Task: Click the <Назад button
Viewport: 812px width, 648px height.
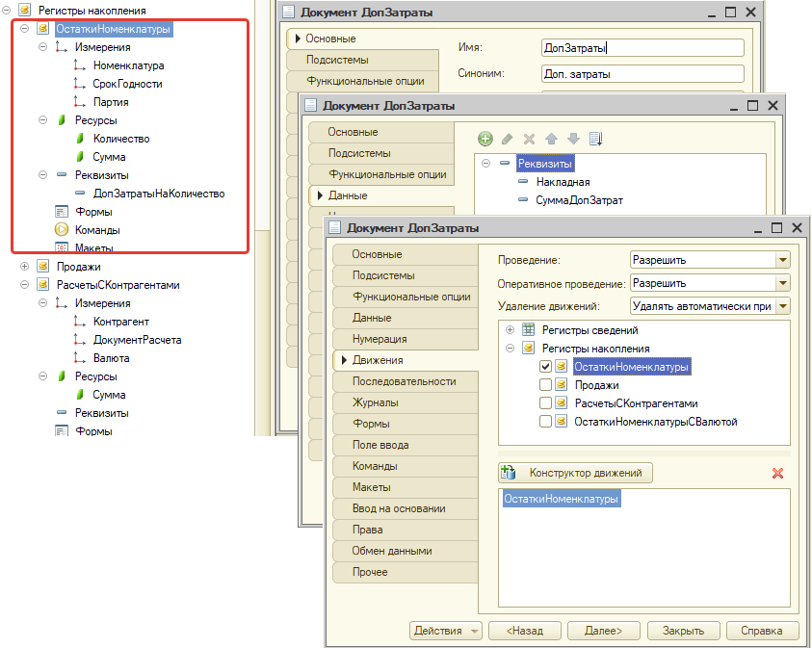Action: point(525,631)
